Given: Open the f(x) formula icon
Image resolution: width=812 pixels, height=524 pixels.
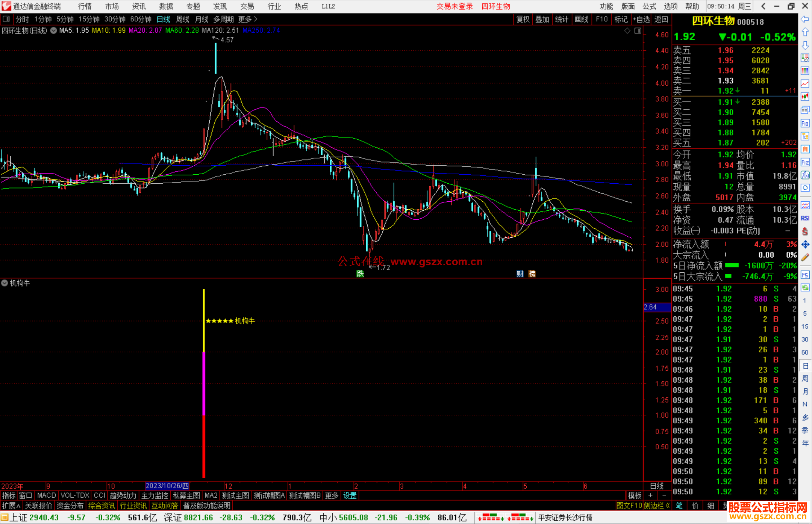Looking at the screenshot, I should [x=805, y=175].
